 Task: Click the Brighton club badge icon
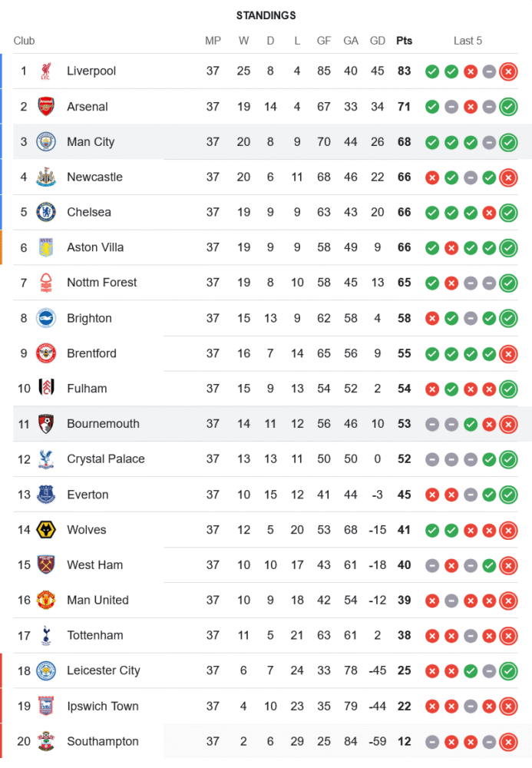[46, 318]
